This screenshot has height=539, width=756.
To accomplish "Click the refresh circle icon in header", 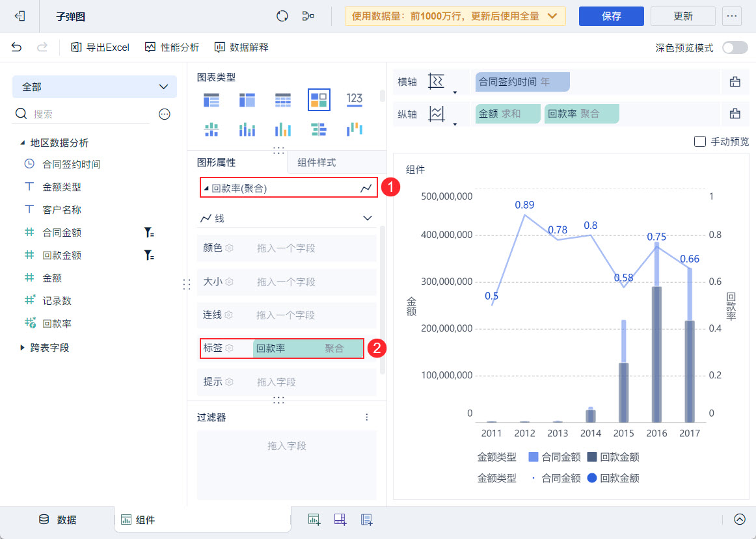I will click(282, 16).
